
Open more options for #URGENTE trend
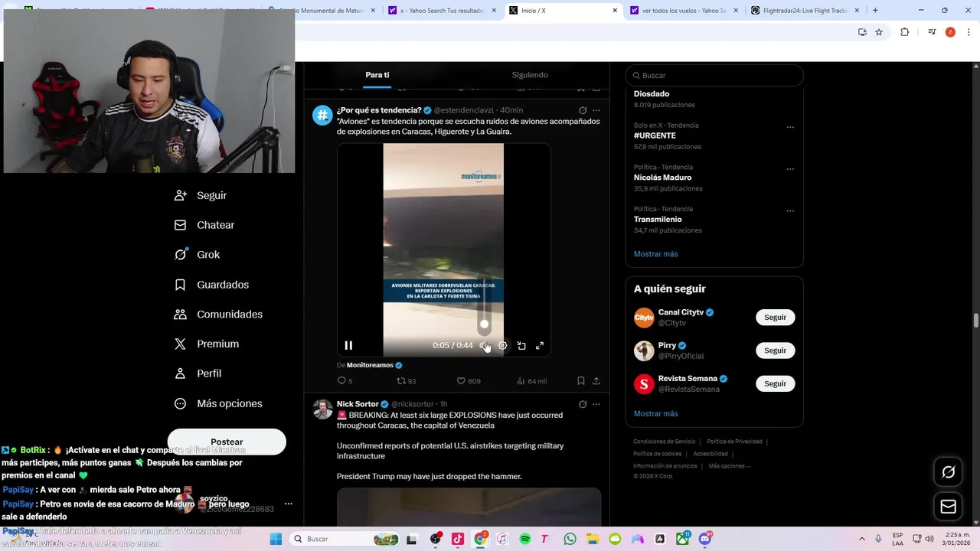click(x=790, y=127)
